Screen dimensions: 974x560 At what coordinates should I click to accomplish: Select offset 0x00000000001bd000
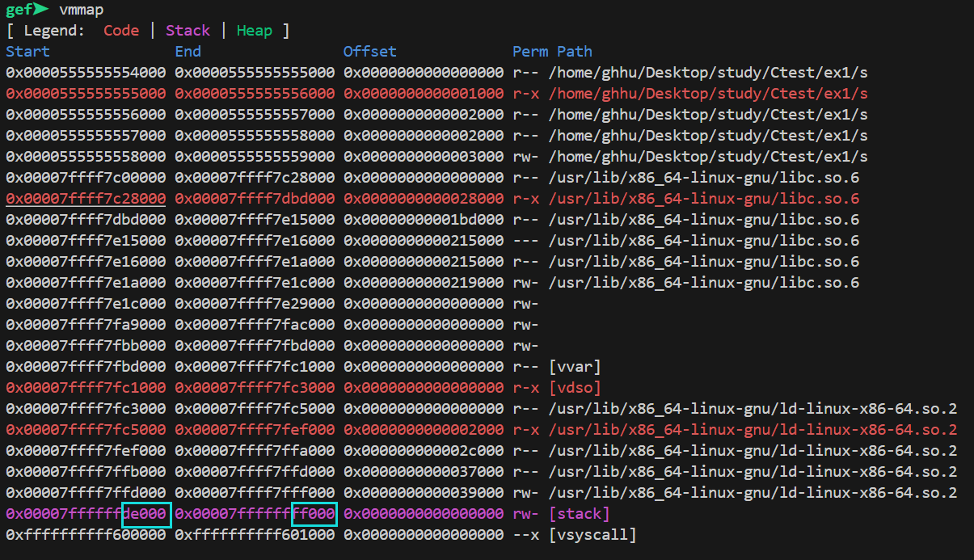coord(424,220)
